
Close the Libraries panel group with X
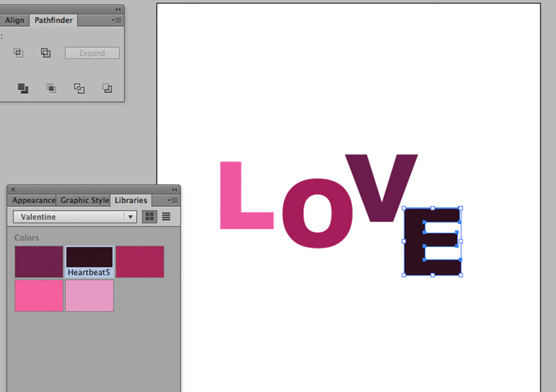13,189
